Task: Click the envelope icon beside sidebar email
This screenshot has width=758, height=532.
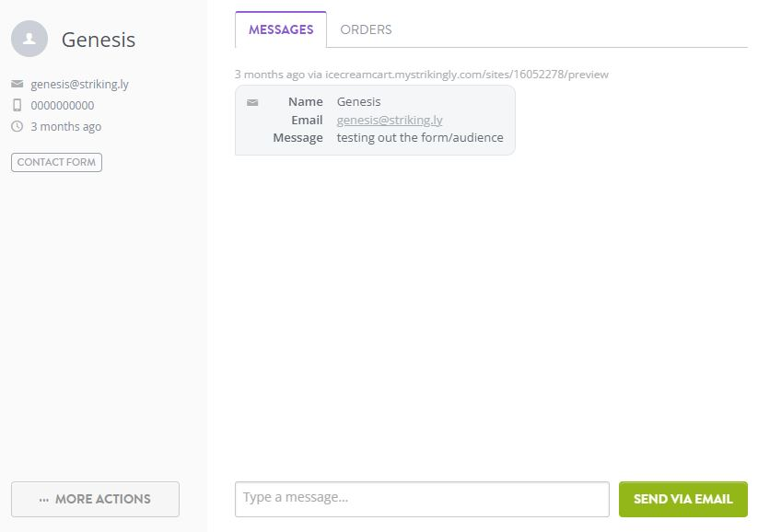Action: point(17,84)
